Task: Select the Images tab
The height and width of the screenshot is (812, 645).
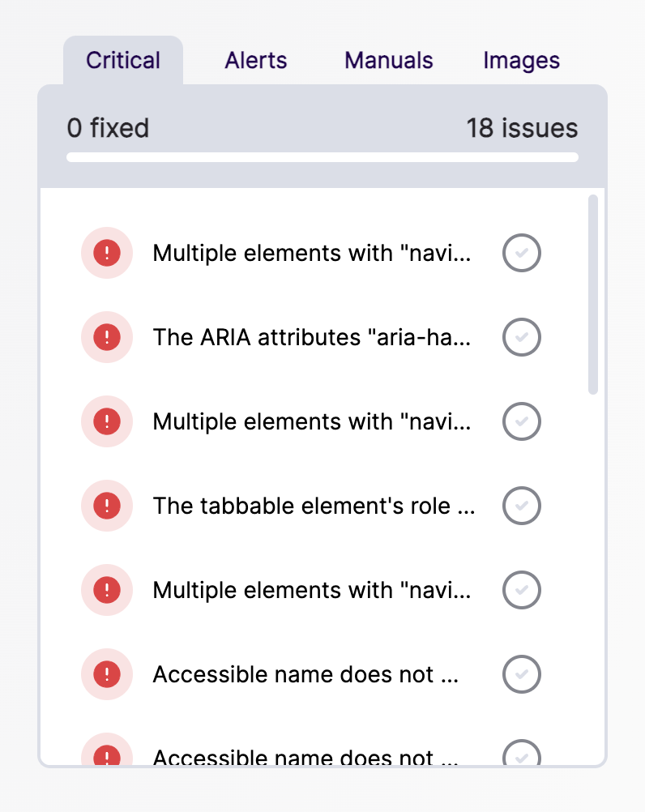Action: tap(522, 61)
